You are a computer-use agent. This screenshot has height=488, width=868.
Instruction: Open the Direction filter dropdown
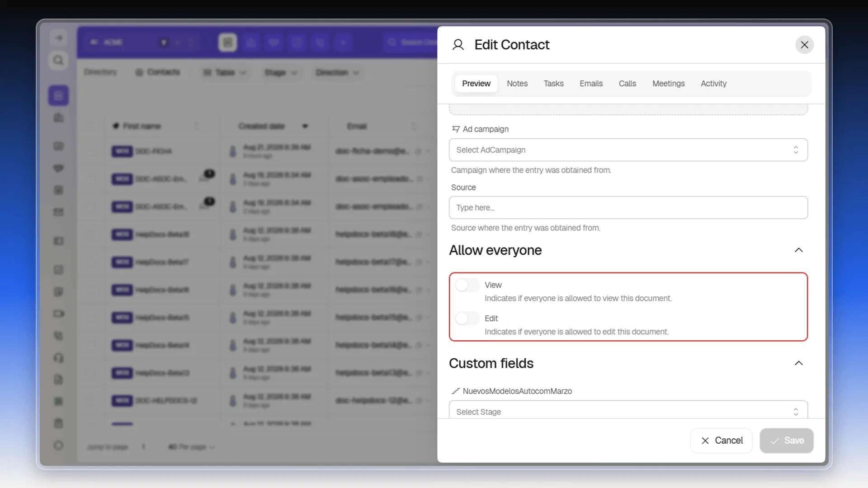point(337,73)
